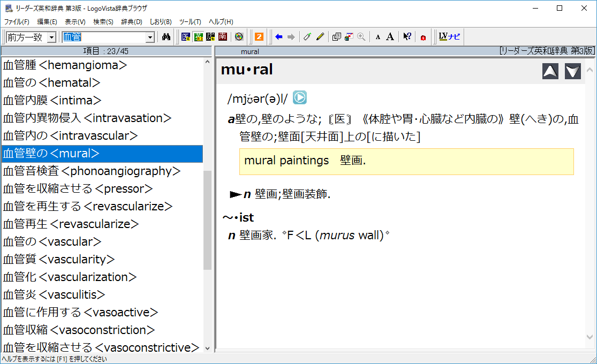Click the yellow pencil icon
This screenshot has width=597, height=364.
pos(320,37)
